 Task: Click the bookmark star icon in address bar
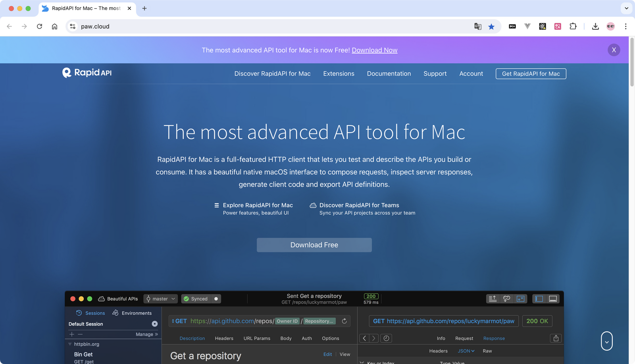click(491, 27)
